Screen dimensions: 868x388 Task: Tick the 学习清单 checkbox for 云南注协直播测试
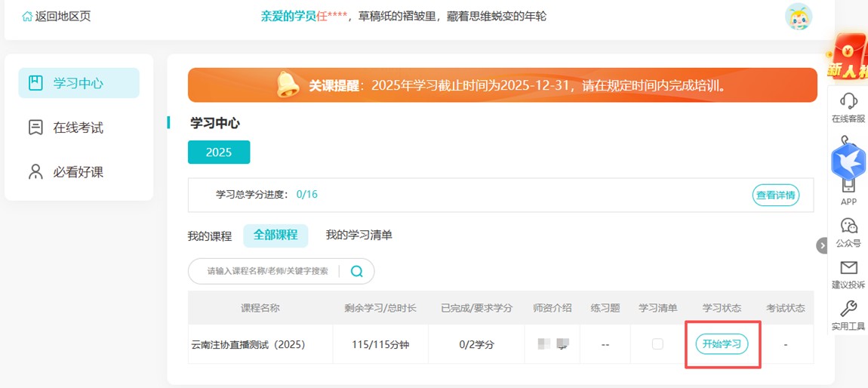(x=657, y=344)
